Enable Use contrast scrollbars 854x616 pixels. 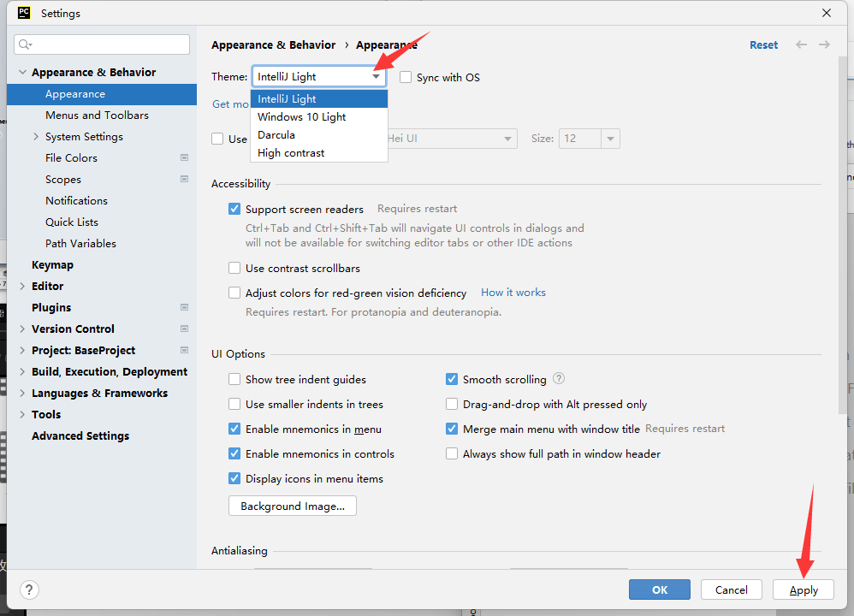pyautogui.click(x=234, y=268)
